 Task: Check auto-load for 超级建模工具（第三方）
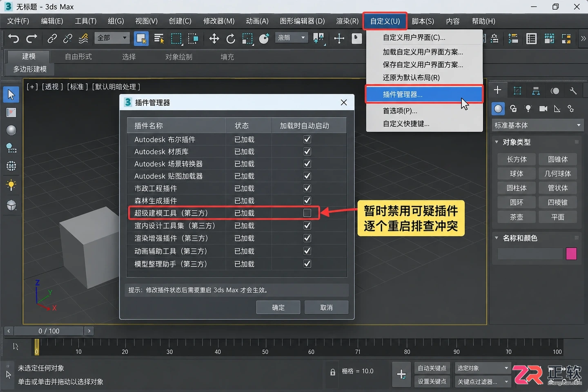point(307,213)
